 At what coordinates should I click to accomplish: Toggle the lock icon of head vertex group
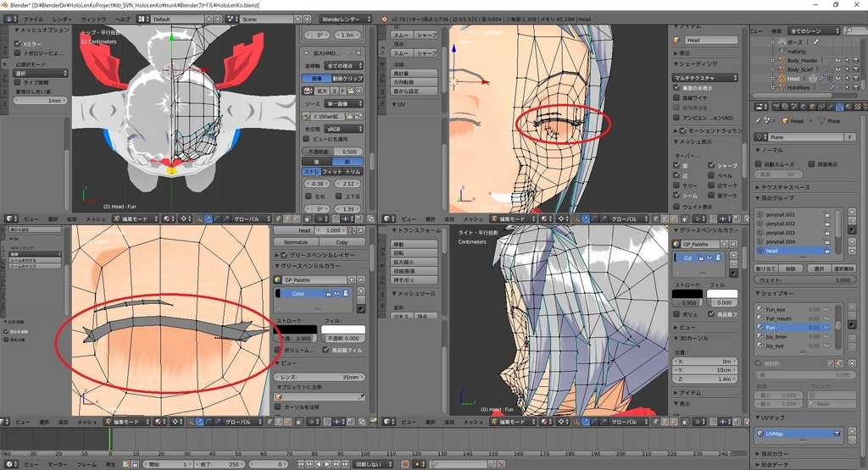827,251
